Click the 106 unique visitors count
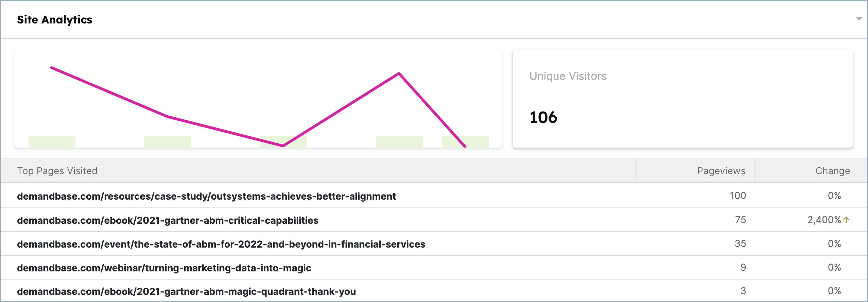868x302 pixels. click(543, 118)
